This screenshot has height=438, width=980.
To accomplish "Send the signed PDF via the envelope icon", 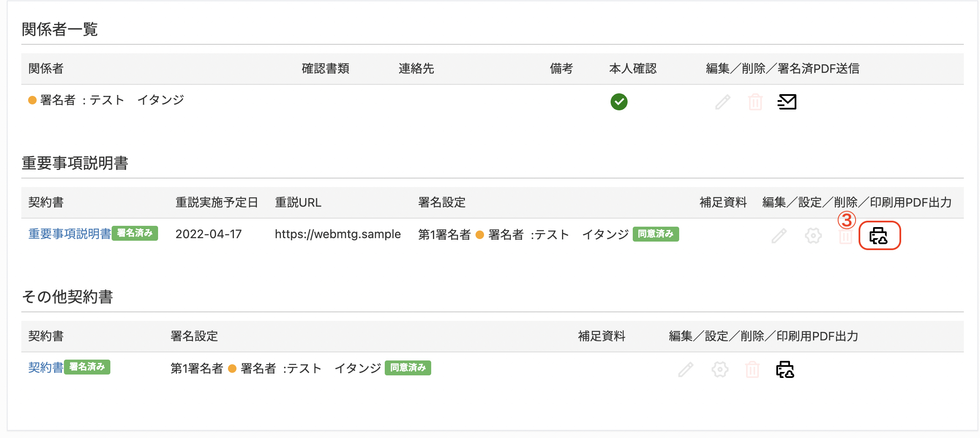I will coord(787,102).
